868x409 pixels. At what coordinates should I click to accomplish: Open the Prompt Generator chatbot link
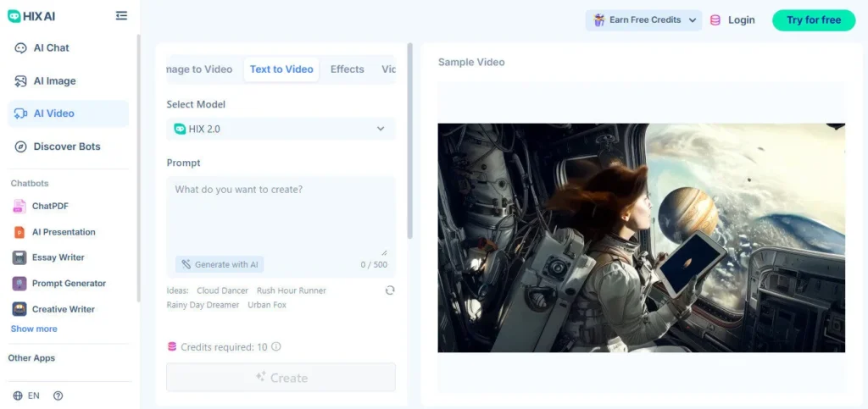pyautogui.click(x=69, y=284)
